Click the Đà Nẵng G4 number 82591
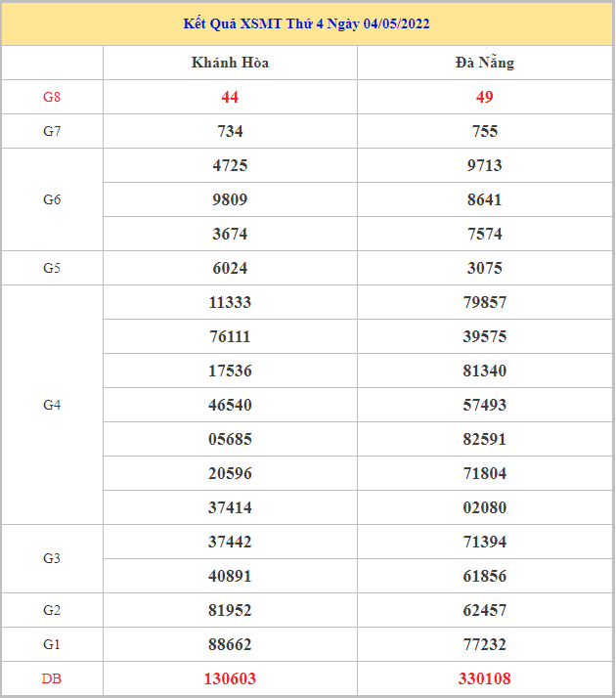Viewport: 616px width, 698px height. click(484, 439)
